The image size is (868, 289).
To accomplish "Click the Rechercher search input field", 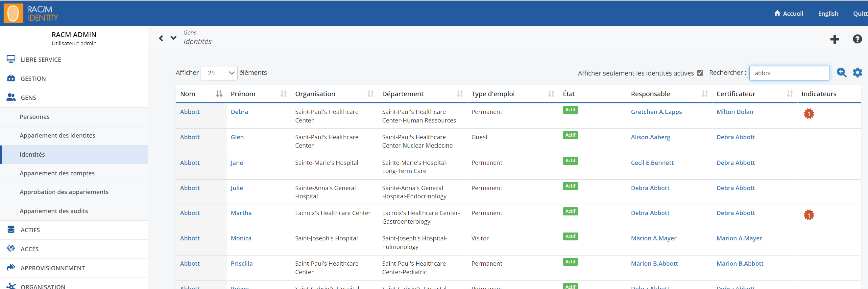I will click(789, 73).
